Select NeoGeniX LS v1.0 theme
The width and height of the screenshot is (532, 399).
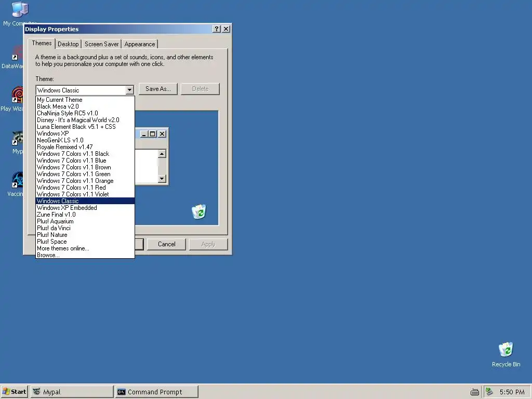pyautogui.click(x=85, y=140)
